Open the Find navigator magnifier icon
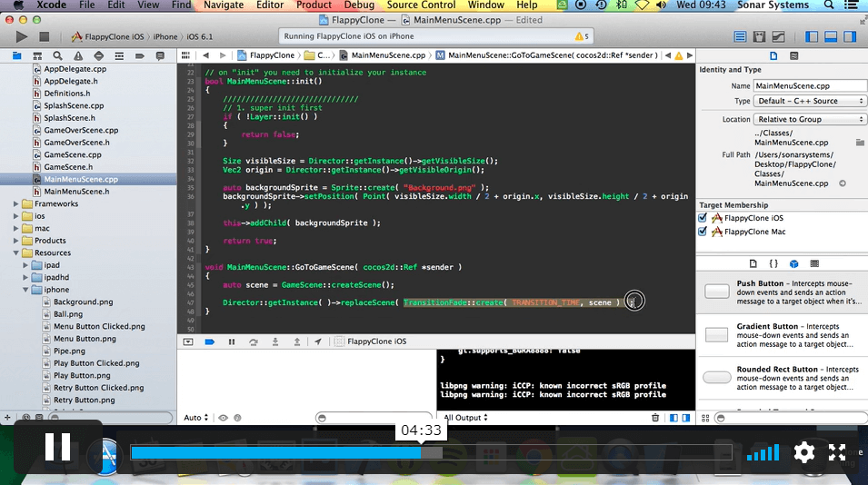The image size is (868, 485). (x=57, y=55)
